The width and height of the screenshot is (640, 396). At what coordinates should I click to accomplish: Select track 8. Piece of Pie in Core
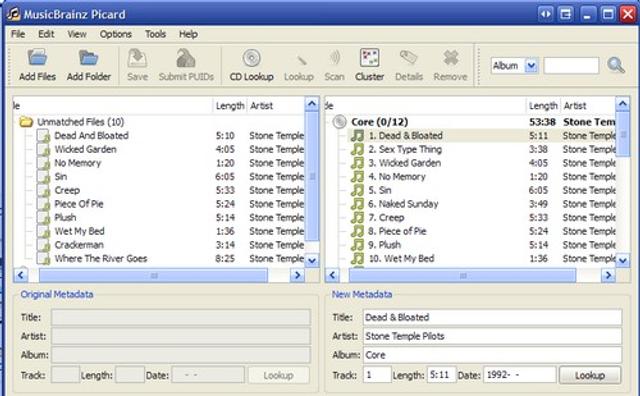click(397, 231)
